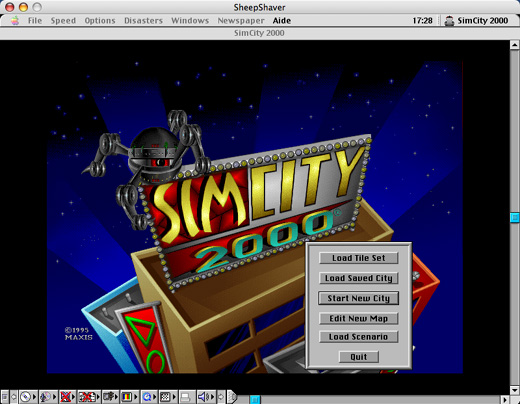Click the Load Scenario button
520x404 pixels.
coord(359,337)
